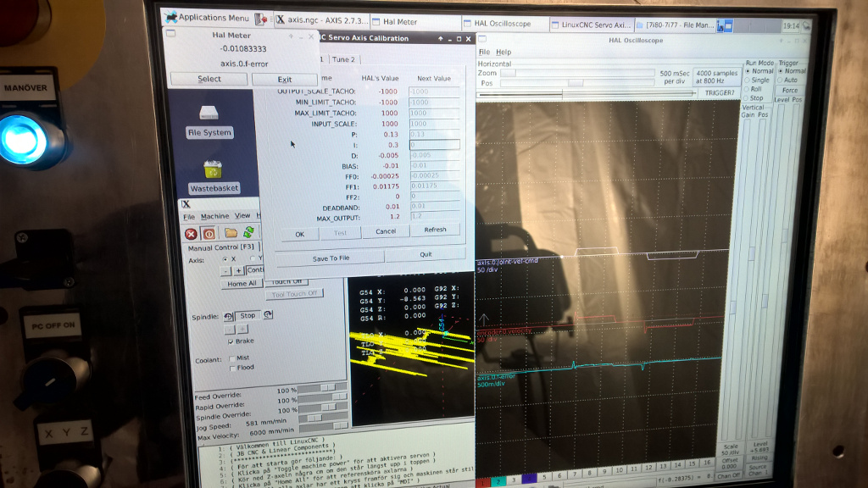Click the plus jog button for the axis

(238, 270)
